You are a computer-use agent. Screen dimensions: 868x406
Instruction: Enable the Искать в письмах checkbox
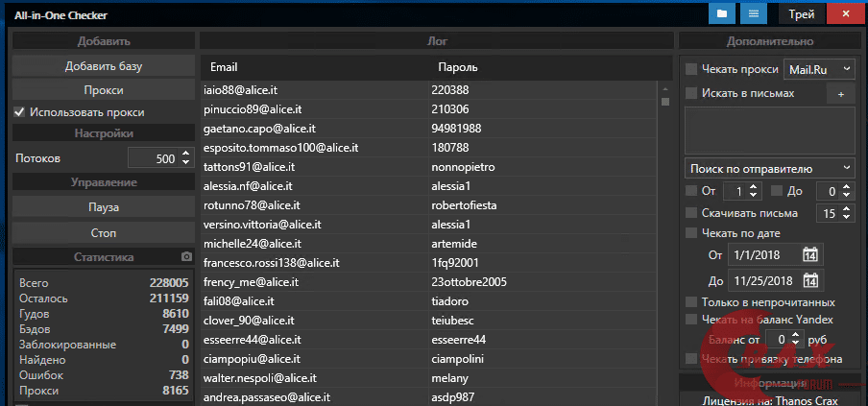(691, 93)
